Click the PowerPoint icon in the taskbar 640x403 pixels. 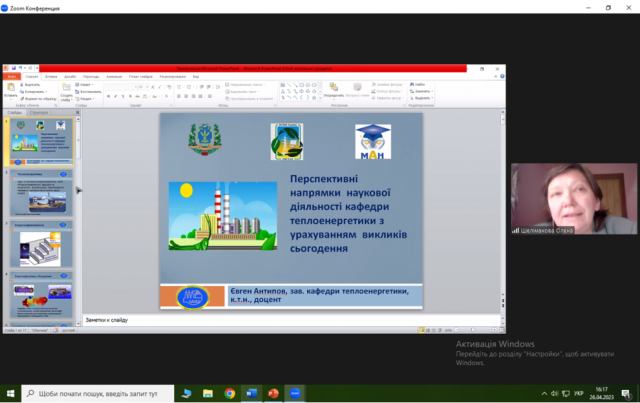273,393
